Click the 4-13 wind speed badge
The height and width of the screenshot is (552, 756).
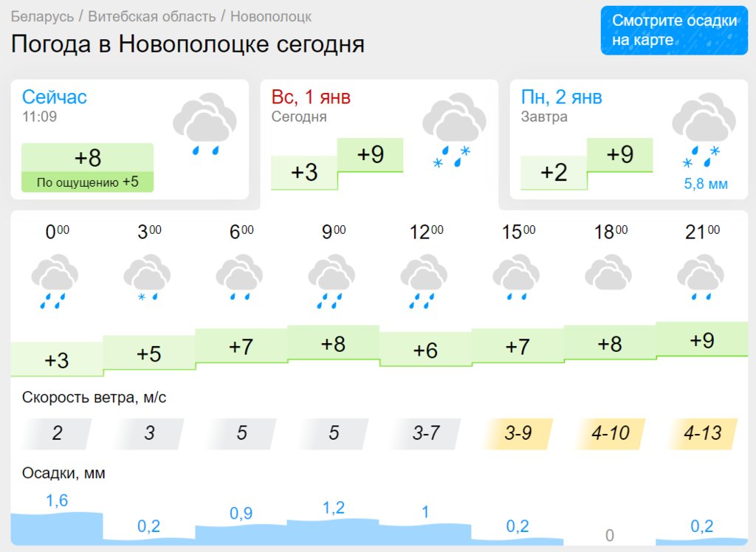click(703, 433)
